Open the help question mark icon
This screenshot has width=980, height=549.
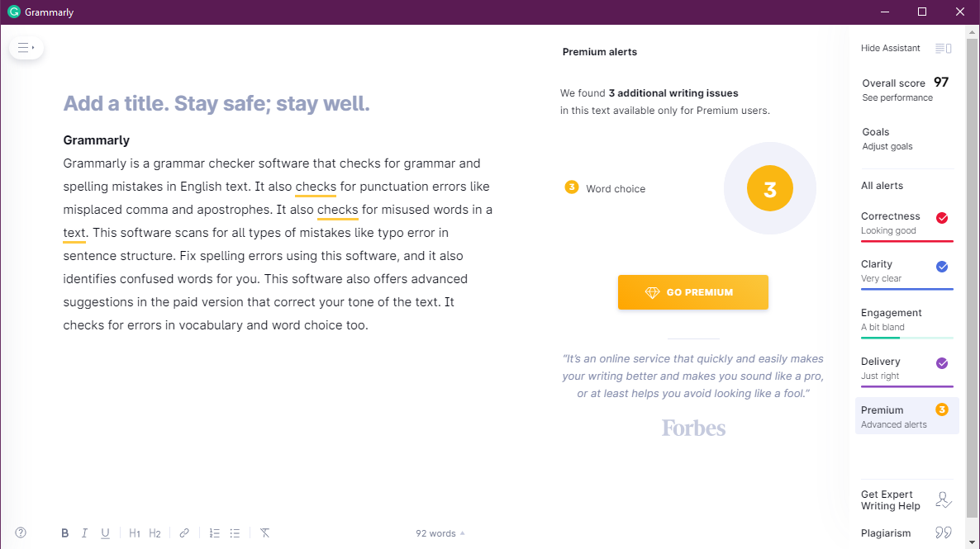(x=21, y=533)
